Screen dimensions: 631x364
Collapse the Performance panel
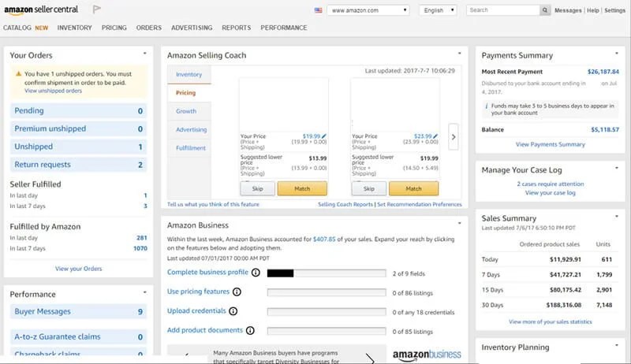145,292
